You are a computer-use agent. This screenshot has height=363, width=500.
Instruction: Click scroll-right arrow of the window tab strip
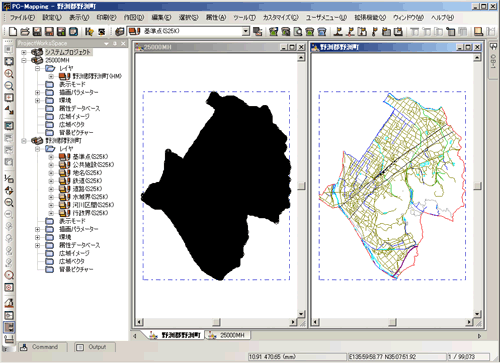coord(479,336)
